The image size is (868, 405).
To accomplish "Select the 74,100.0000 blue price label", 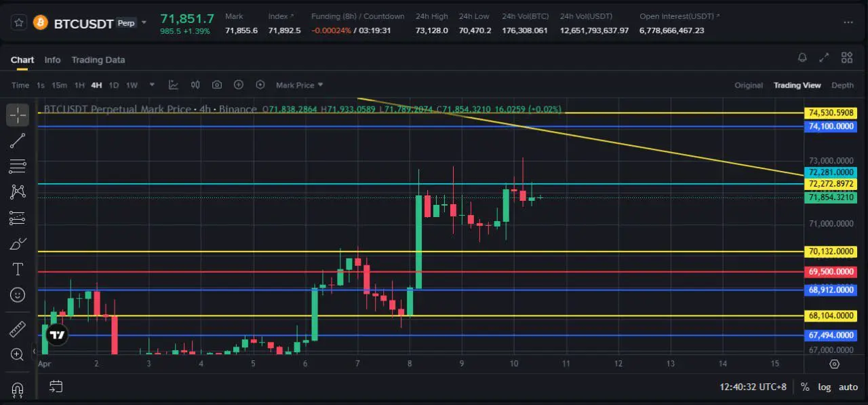I will (x=831, y=127).
